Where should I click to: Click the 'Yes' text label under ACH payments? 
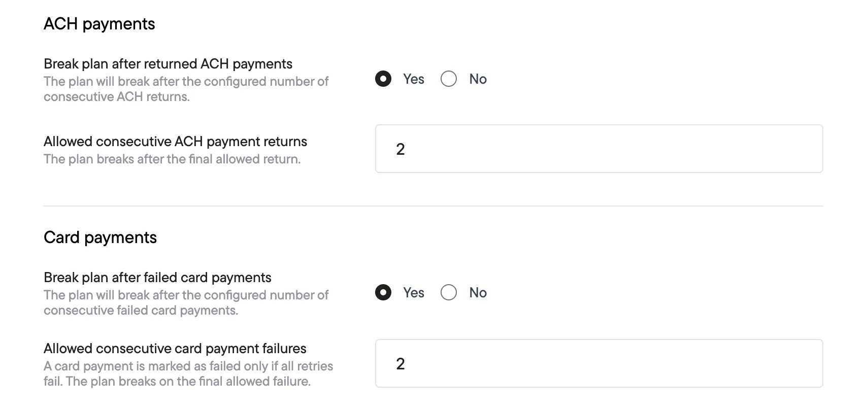pyautogui.click(x=414, y=79)
